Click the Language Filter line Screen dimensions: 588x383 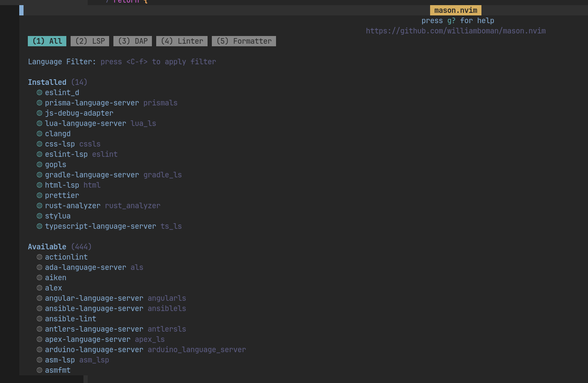click(x=122, y=62)
